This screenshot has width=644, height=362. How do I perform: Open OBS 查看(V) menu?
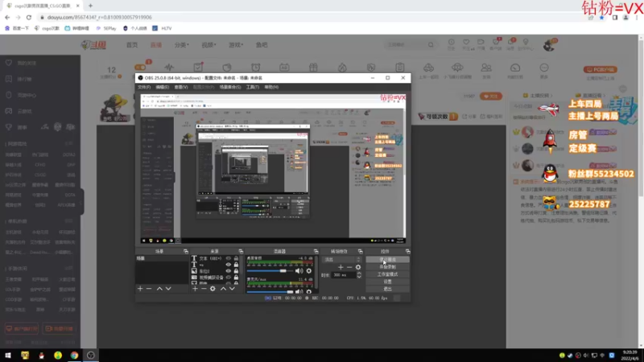coord(181,87)
